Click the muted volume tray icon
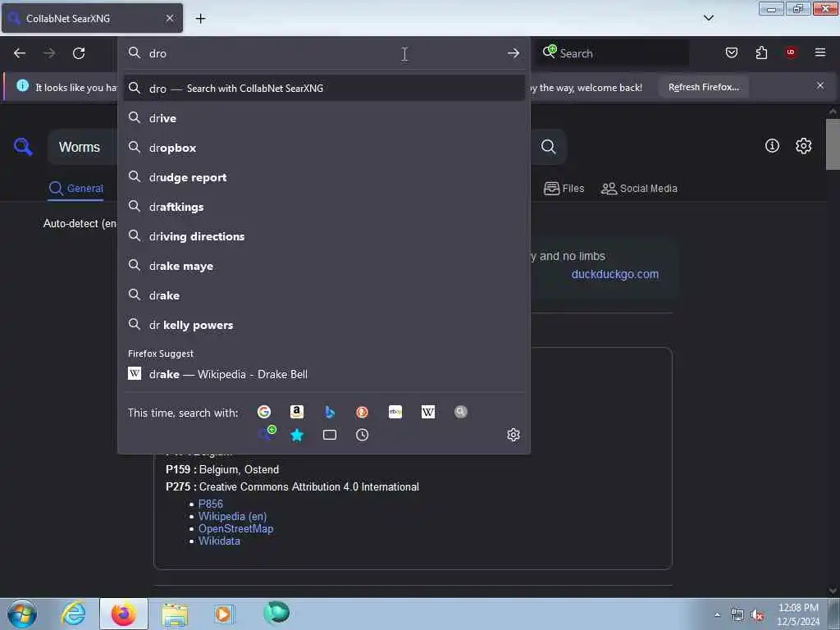This screenshot has height=630, width=840. tap(757, 615)
